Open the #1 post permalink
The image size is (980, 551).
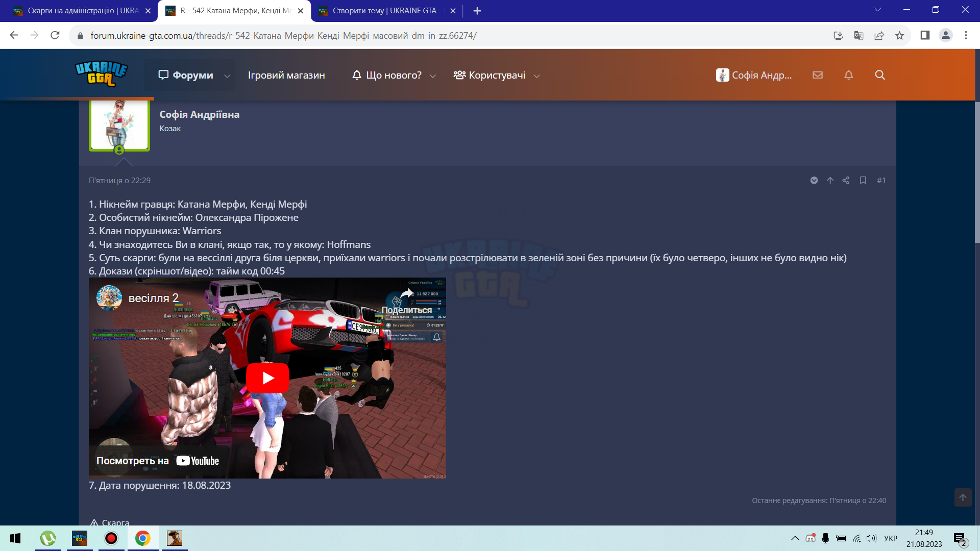[x=881, y=180]
